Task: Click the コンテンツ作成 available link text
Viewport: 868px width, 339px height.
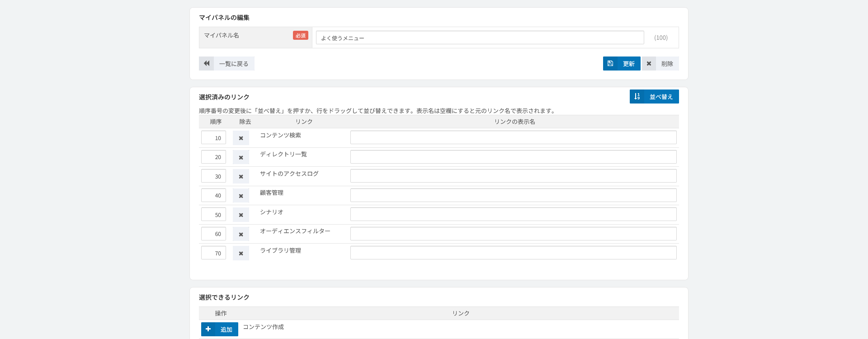Action: (x=263, y=327)
